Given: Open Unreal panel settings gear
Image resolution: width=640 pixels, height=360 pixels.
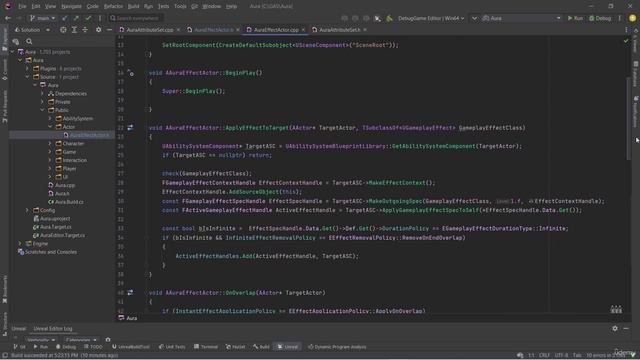Looking at the screenshot, I should [615, 328].
